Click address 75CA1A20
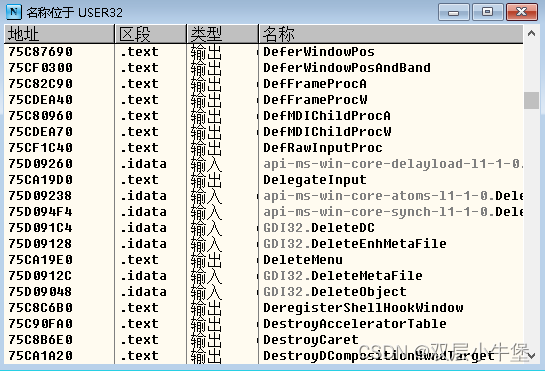545x371 pixels. click(x=41, y=356)
